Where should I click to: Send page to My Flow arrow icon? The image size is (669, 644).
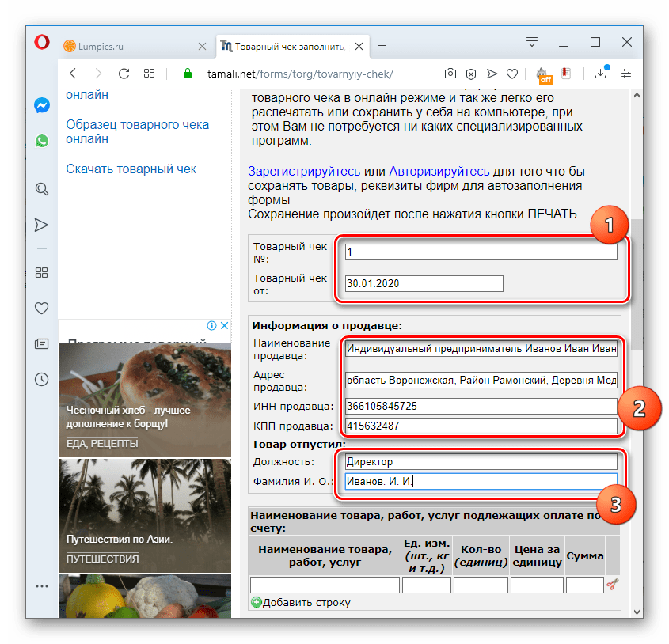[492, 73]
